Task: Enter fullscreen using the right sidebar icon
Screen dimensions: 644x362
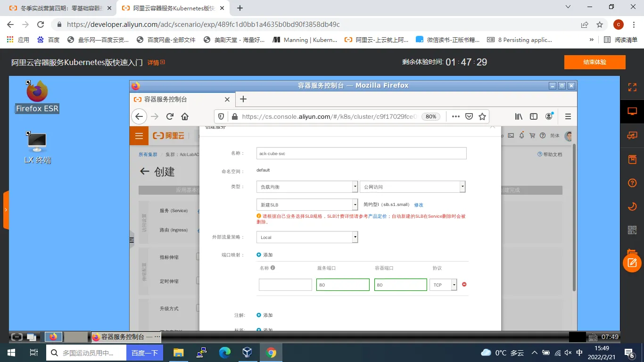Action: [x=632, y=87]
